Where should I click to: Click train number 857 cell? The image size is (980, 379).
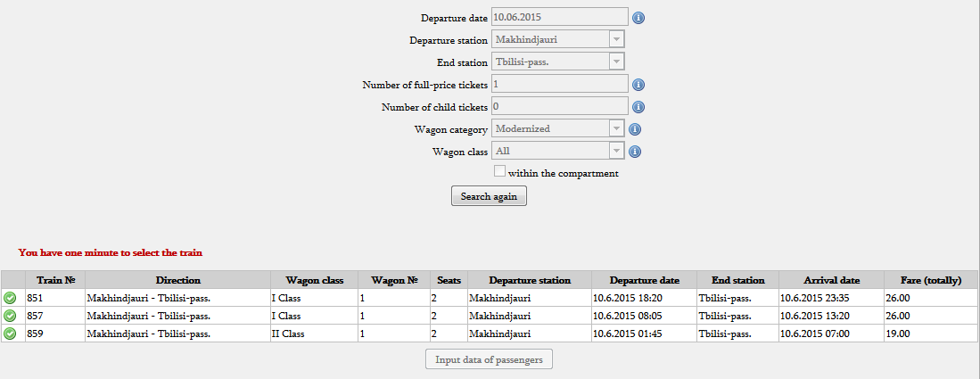[x=55, y=316]
